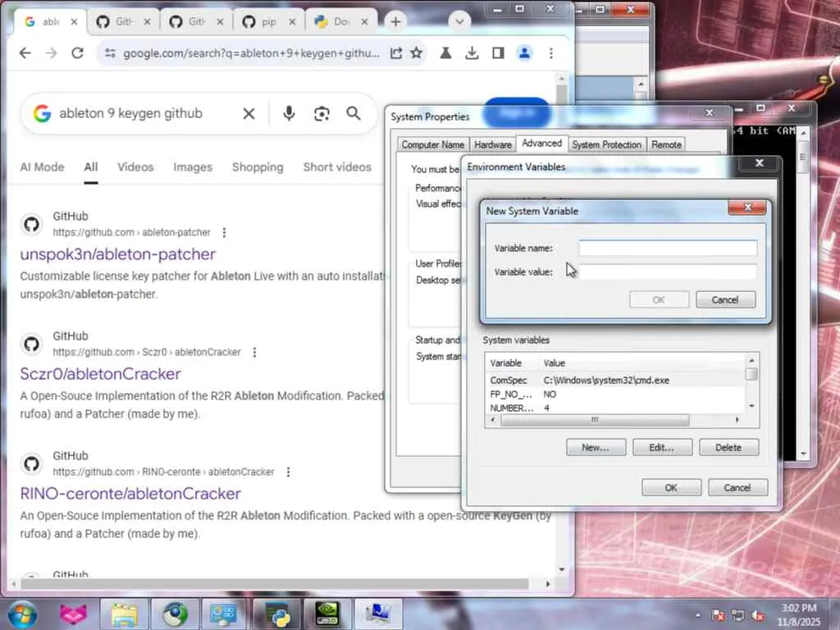Click New... under System variables
The width and height of the screenshot is (840, 630).
pos(596,447)
